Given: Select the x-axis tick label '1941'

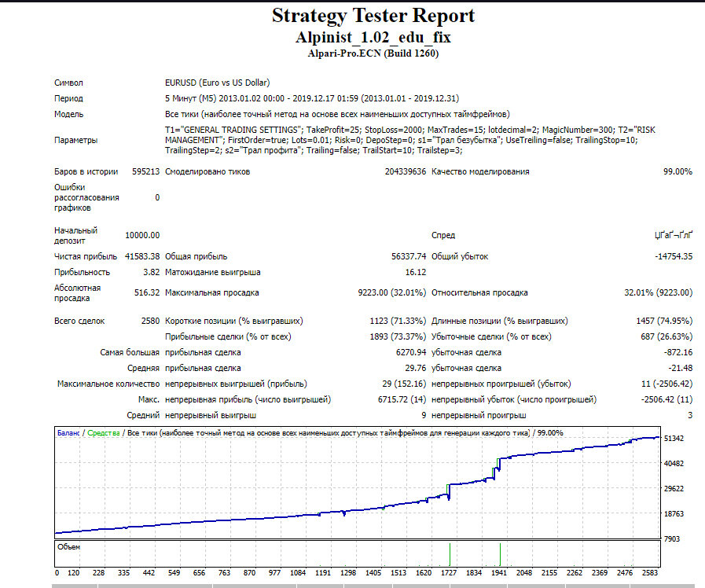Looking at the screenshot, I should (498, 573).
